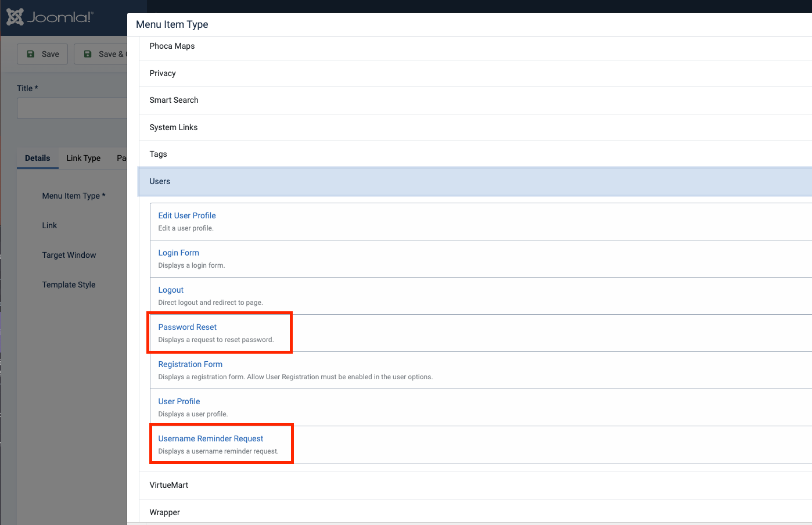Screen dimensions: 812x525
Task: Click the 'Target Window' field label
Action: tap(69, 255)
